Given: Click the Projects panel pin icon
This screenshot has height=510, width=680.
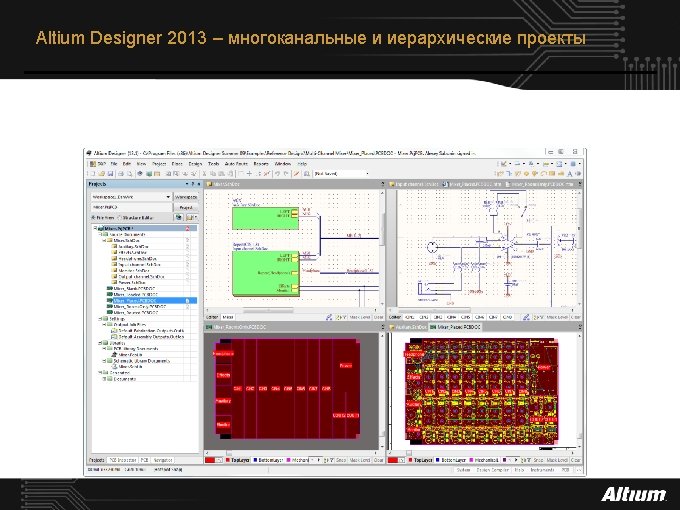Looking at the screenshot, I should pos(193,184).
